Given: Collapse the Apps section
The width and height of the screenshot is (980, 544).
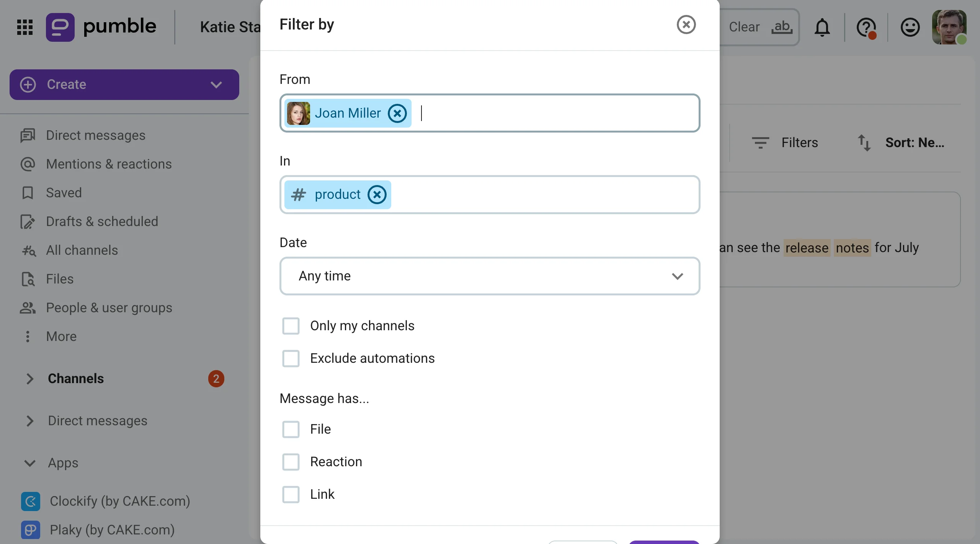Looking at the screenshot, I should point(29,463).
